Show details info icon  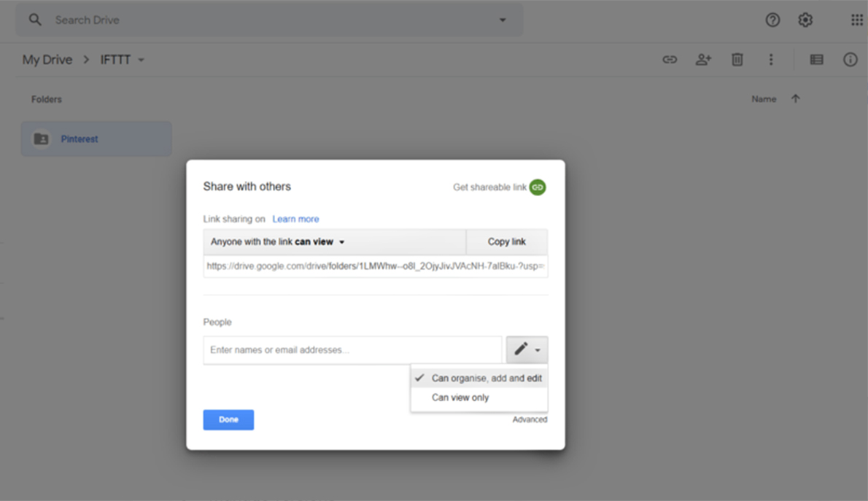[850, 59]
